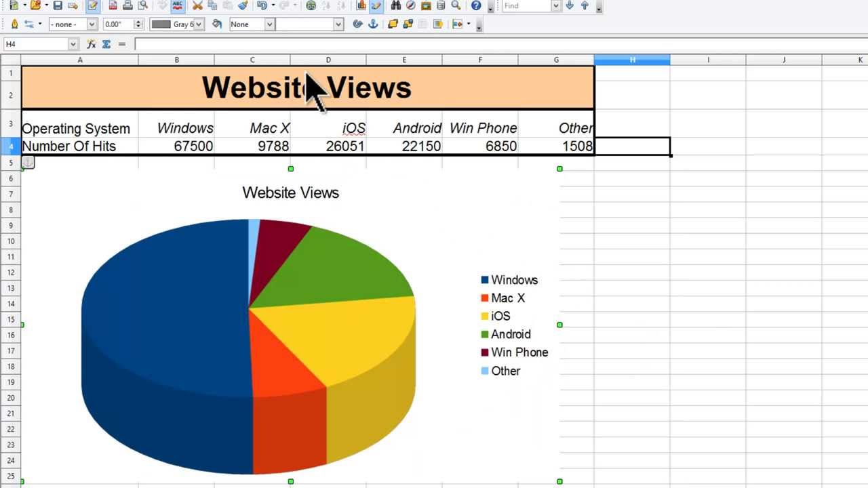
Task: Open the empty area fill dropdown
Action: pyautogui.click(x=338, y=24)
